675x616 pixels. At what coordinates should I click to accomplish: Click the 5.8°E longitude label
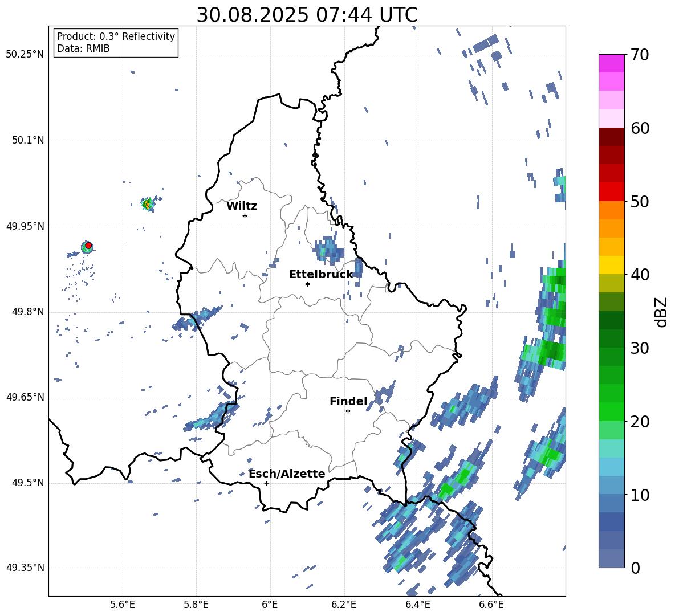[x=196, y=605]
